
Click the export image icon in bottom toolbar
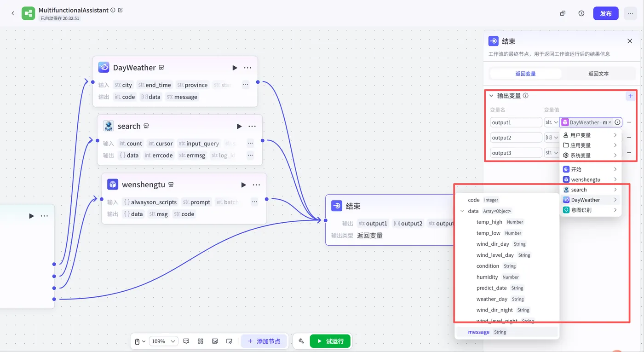(215, 341)
